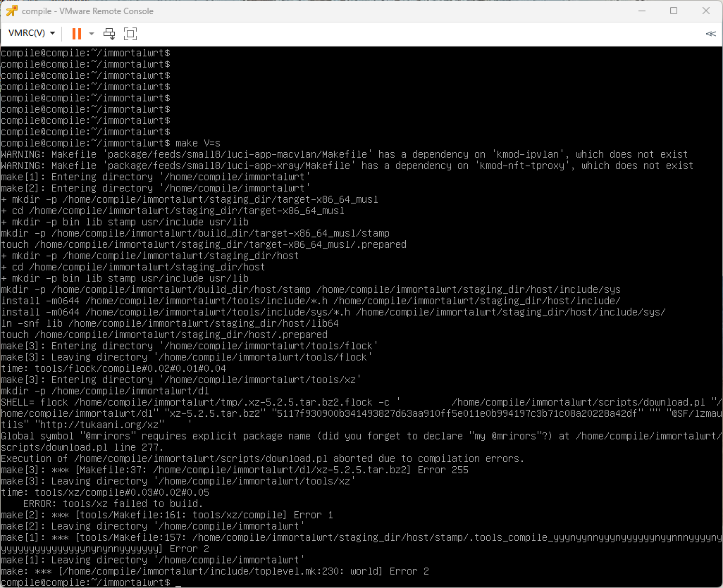Viewport: 723px width, 588px height.
Task: Click the compile title in the title bar
Action: (35, 11)
